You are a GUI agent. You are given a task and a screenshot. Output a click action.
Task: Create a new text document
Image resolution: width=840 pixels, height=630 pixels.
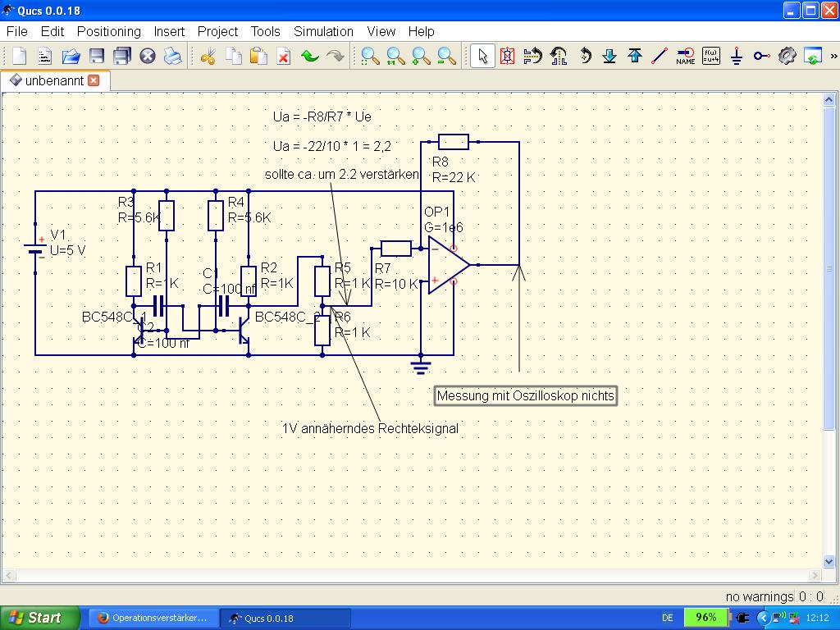point(45,56)
